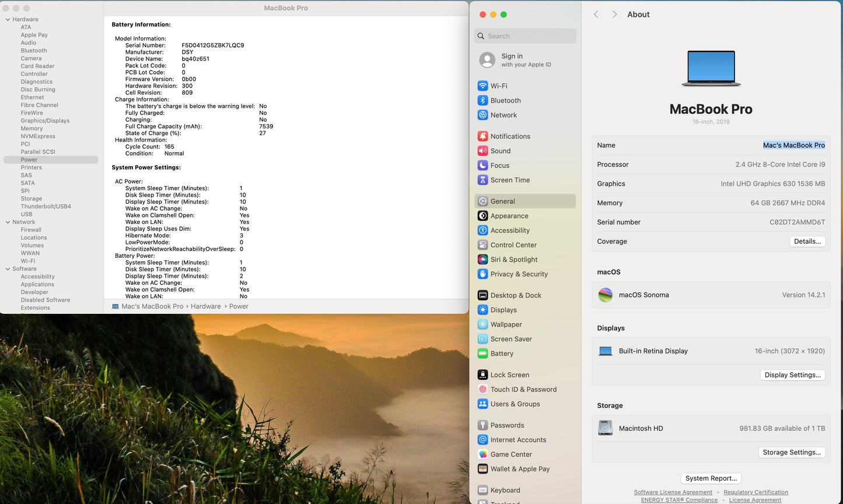Select Applications under Software in System Information
This screenshot has width=843, height=504.
[x=37, y=285]
